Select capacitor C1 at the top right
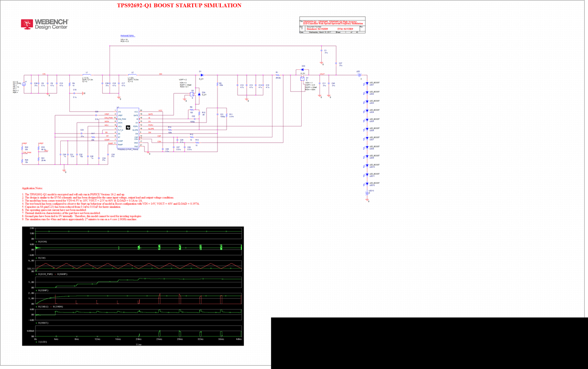This screenshot has width=588, height=369. click(x=322, y=51)
